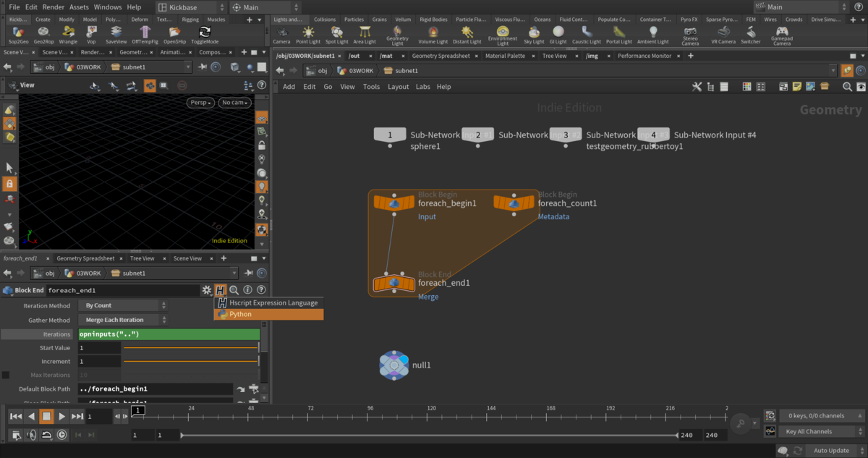Add an Environment Light from the shelf
Image resolution: width=868 pixels, height=458 pixels.
coord(503,36)
